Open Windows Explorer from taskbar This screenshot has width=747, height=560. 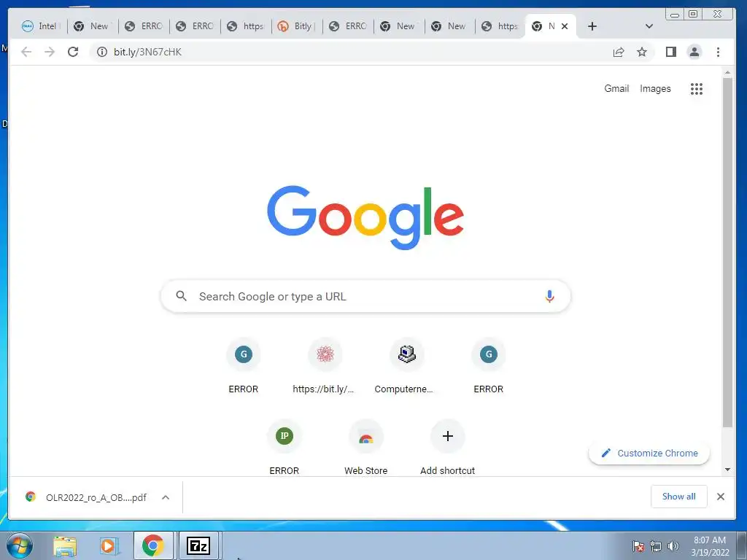tap(65, 545)
